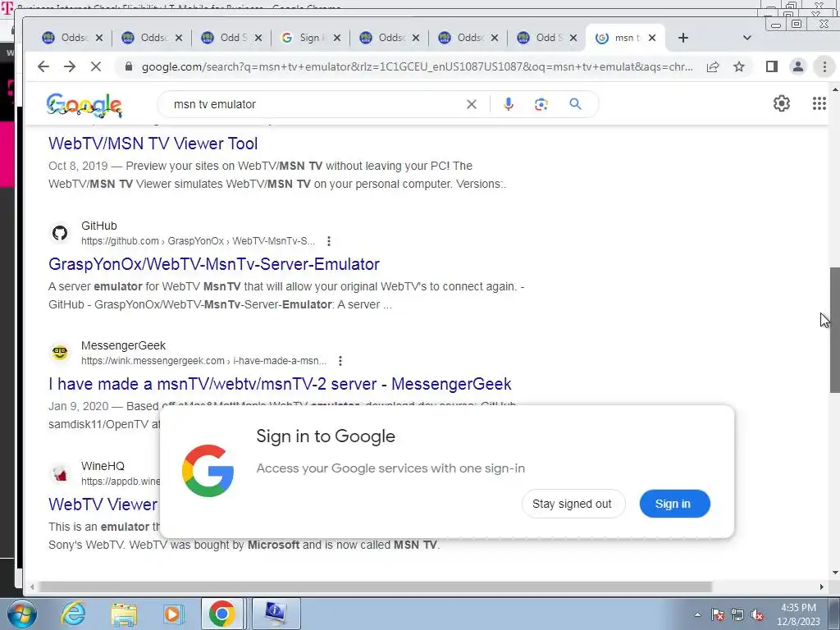
Task: Click the blue Sign in button
Action: pos(674,504)
